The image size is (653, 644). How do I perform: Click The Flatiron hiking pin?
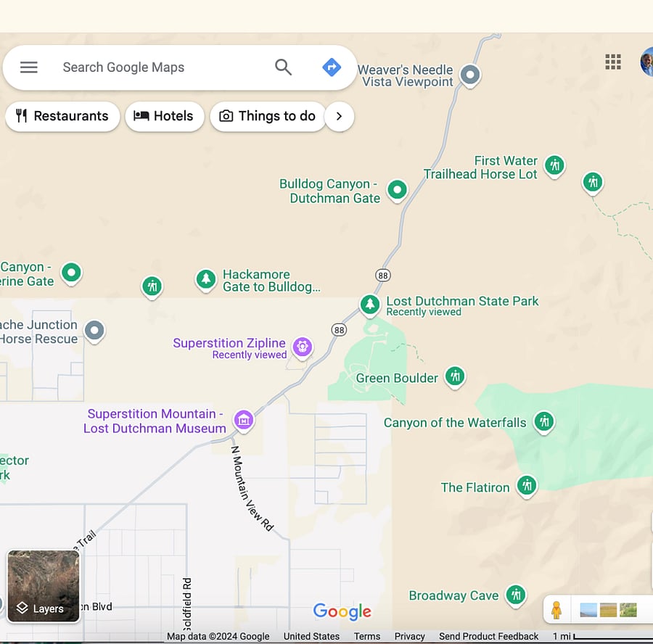(x=527, y=486)
